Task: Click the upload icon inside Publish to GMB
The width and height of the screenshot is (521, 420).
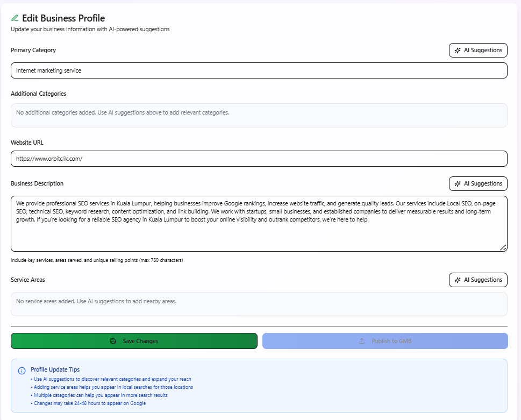Action: click(361, 340)
